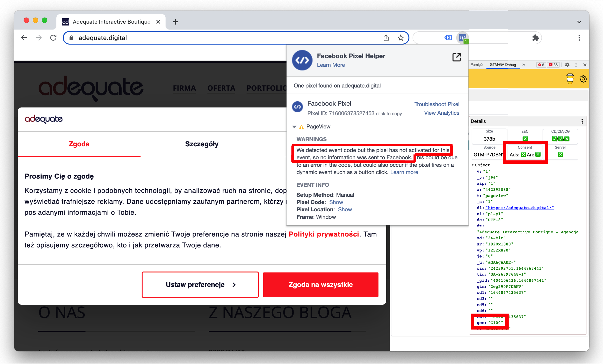Open DevTools settings gear
The height and width of the screenshot is (364, 603).
(567, 65)
